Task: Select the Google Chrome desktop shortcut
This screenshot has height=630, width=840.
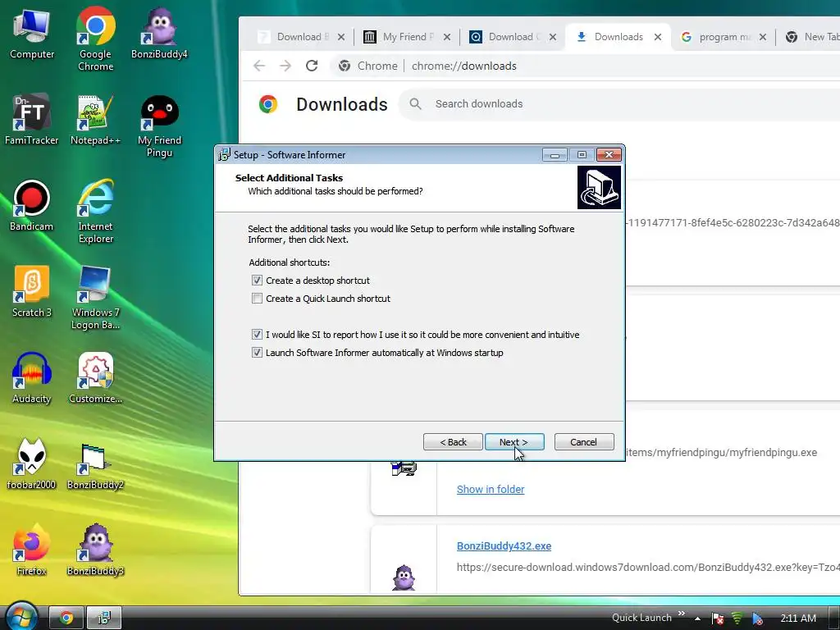Action: click(95, 39)
